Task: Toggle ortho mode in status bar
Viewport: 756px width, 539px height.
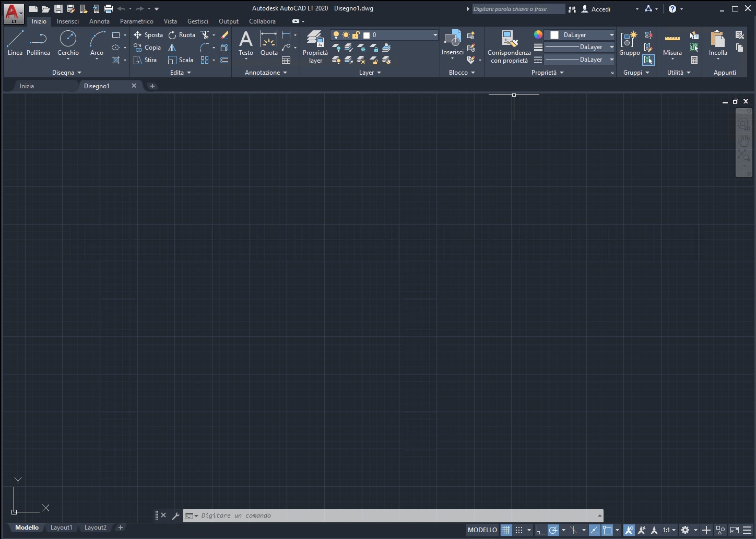Action: tap(540, 530)
